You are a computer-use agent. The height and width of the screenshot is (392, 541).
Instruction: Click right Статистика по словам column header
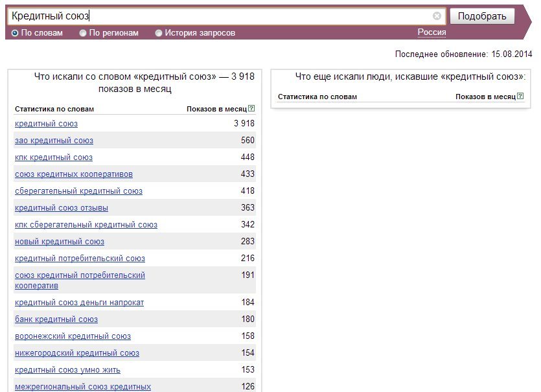pyautogui.click(x=317, y=97)
